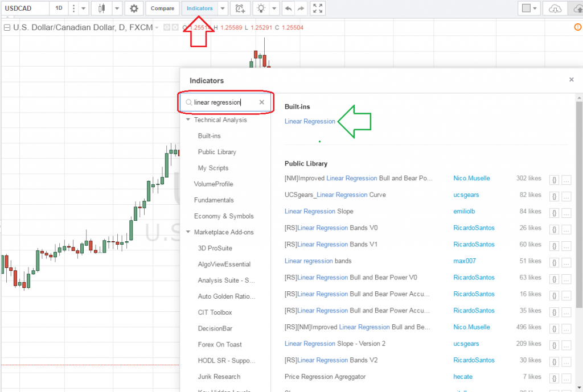The image size is (583, 392).
Task: Open the UCSgears_Linear Regression Curve script
Action: coord(335,195)
